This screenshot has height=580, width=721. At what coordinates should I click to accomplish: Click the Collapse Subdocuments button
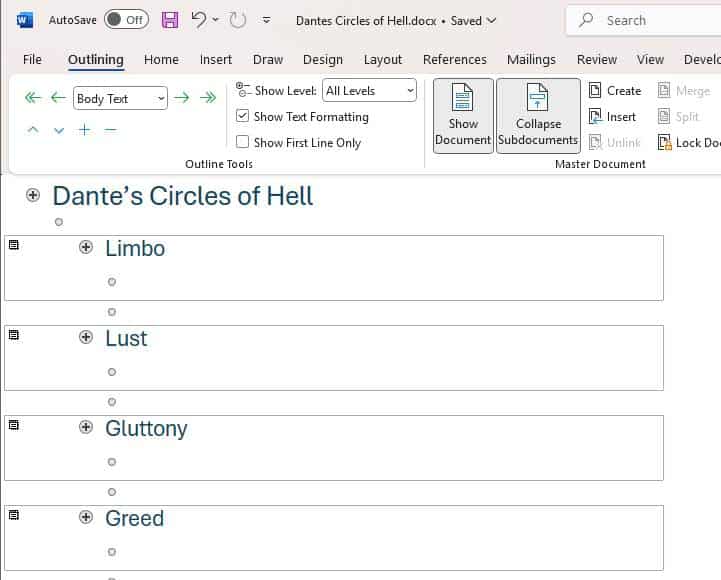coord(538,116)
